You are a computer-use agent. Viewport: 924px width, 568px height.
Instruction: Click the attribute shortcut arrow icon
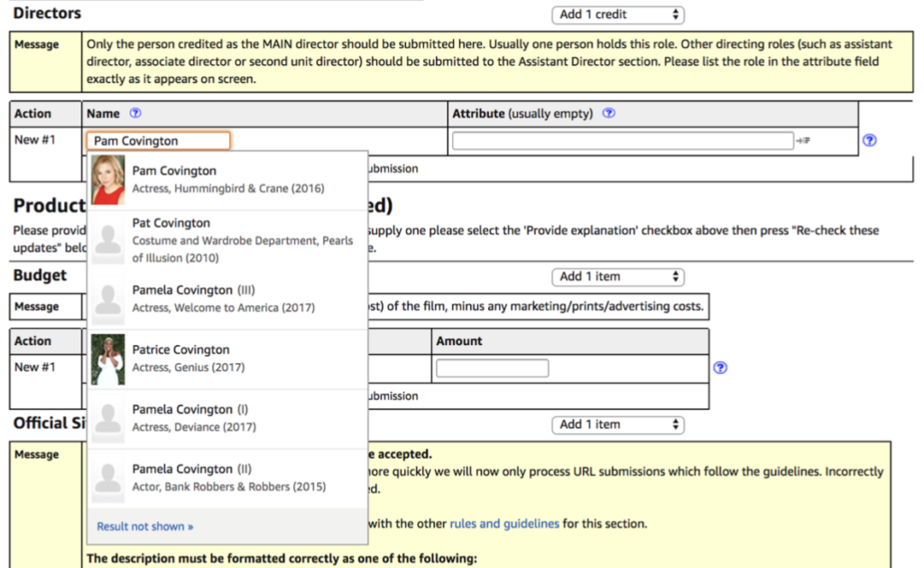[x=803, y=140]
